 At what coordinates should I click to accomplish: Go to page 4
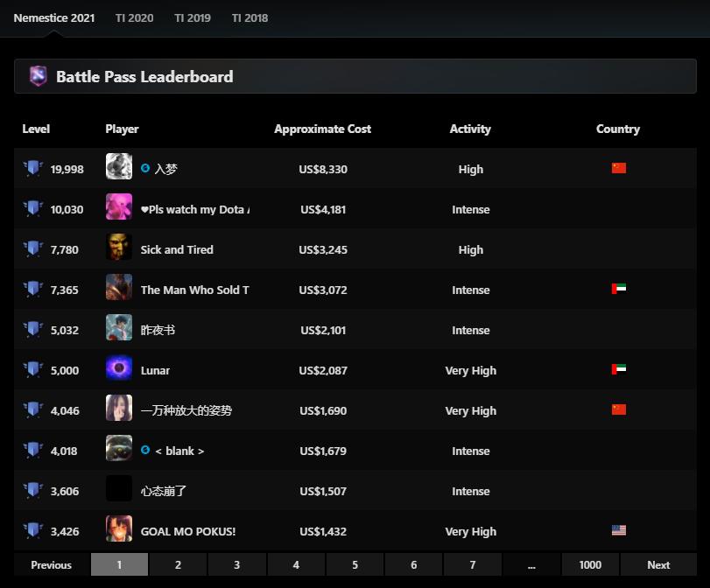click(296, 564)
